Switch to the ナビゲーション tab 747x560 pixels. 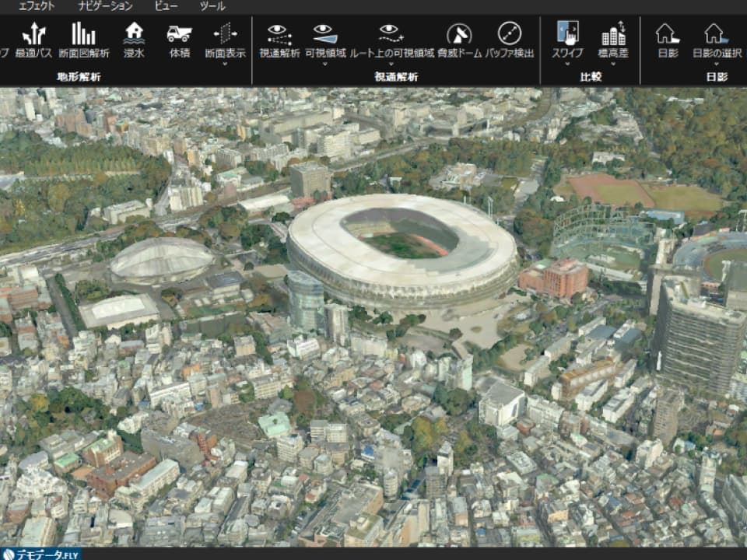click(x=105, y=6)
